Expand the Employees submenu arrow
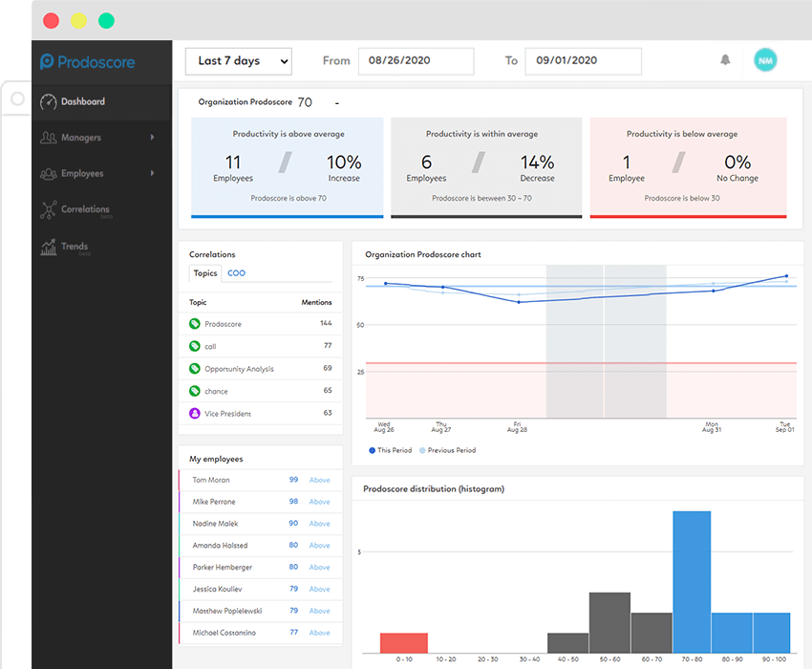The width and height of the screenshot is (812, 669). 152,173
